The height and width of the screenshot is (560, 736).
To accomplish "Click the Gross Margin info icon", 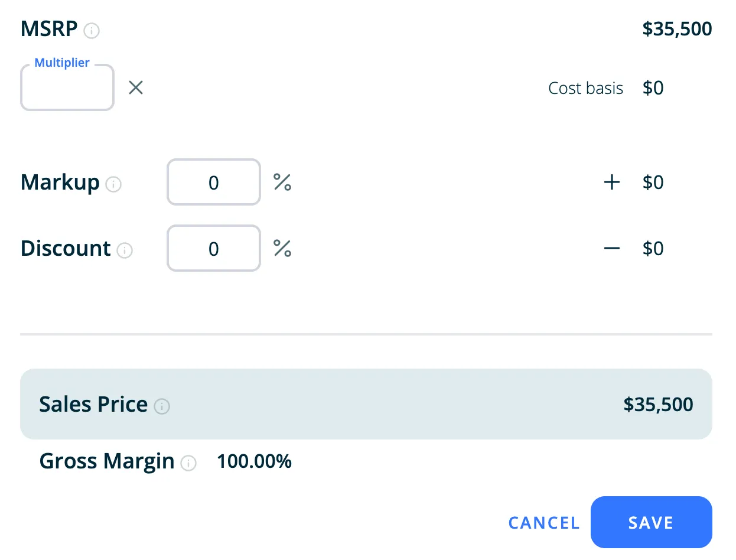I will coord(188,463).
